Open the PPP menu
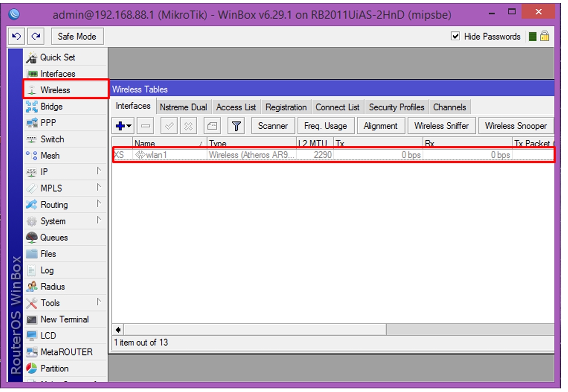 click(x=65, y=123)
